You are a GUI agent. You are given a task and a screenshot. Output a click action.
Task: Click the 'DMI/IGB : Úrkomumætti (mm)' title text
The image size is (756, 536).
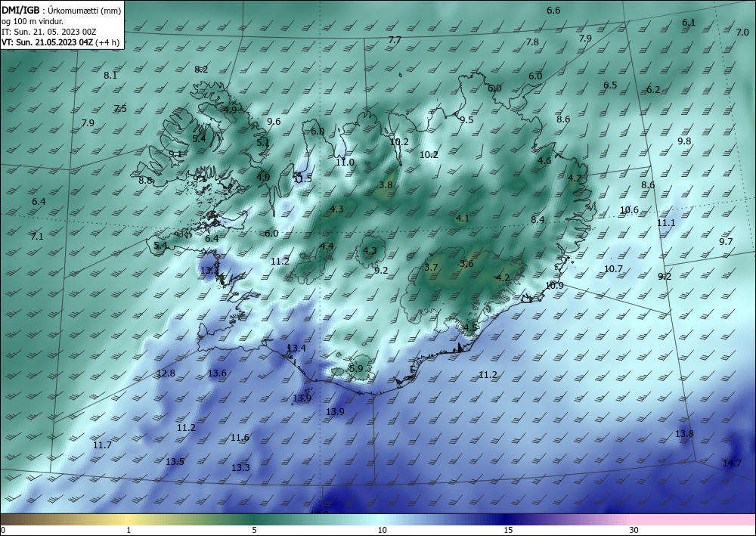pos(62,10)
